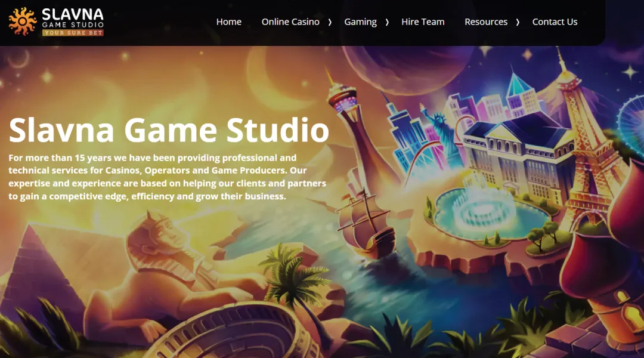The height and width of the screenshot is (358, 644).
Task: Go to the Hire Team page
Action: tap(423, 22)
